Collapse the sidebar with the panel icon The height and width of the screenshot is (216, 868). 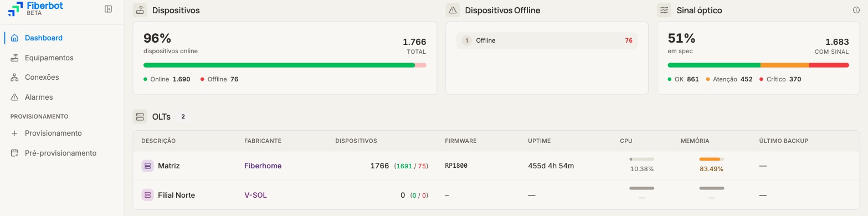[108, 9]
